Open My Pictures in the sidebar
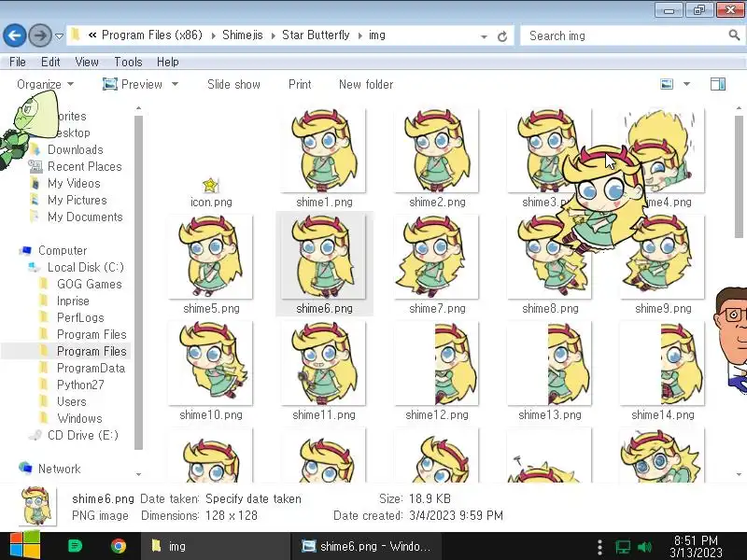The image size is (747, 560). (x=77, y=200)
